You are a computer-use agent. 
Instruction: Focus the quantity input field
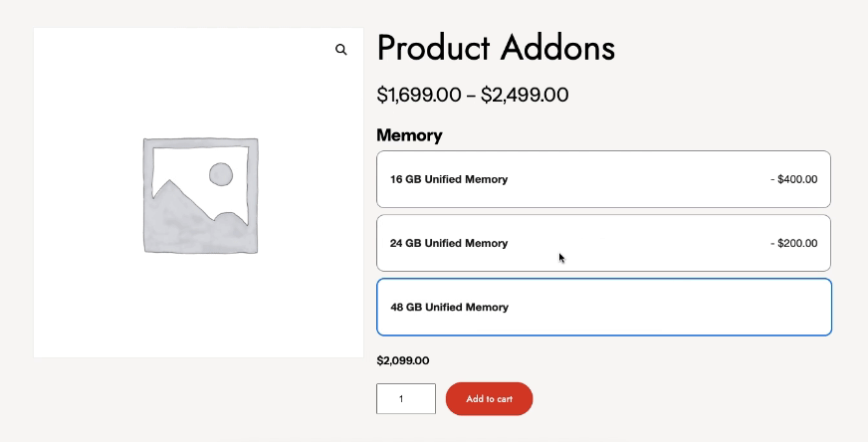tap(405, 399)
